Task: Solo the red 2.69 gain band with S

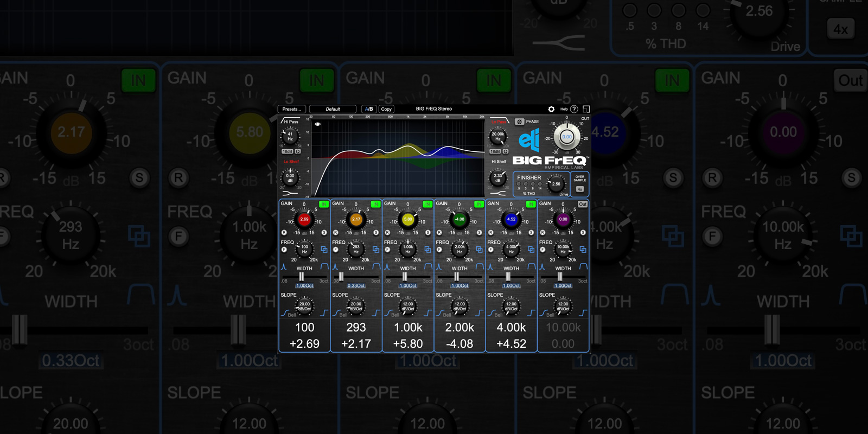Action: [324, 232]
